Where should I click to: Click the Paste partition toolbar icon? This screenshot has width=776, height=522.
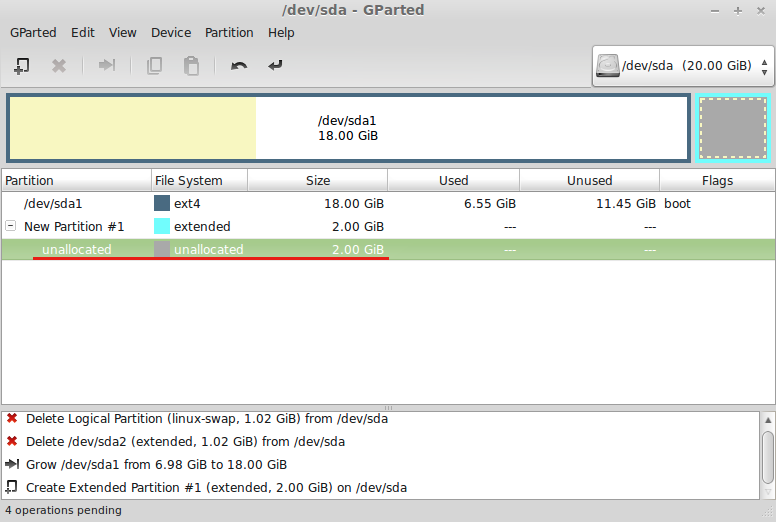(x=192, y=65)
